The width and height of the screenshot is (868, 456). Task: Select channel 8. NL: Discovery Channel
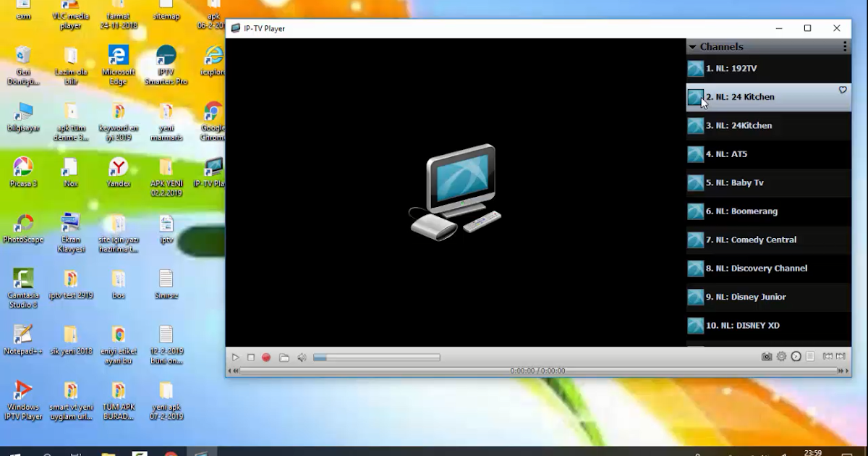coord(768,269)
